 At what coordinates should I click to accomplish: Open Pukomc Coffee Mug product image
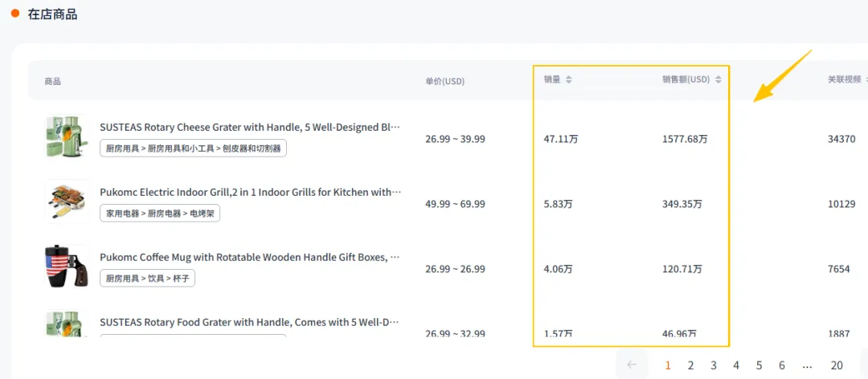68,266
